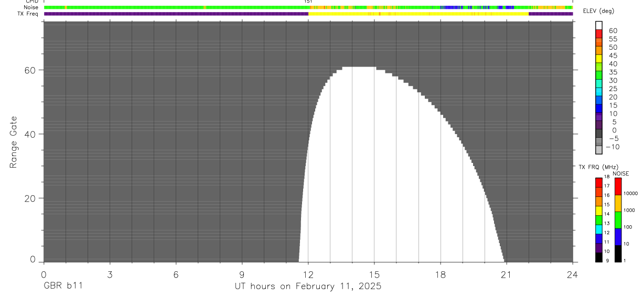Click the TX FRQ legend value '14'
Screen dimensions: 644x297
pyautogui.click(x=607, y=214)
